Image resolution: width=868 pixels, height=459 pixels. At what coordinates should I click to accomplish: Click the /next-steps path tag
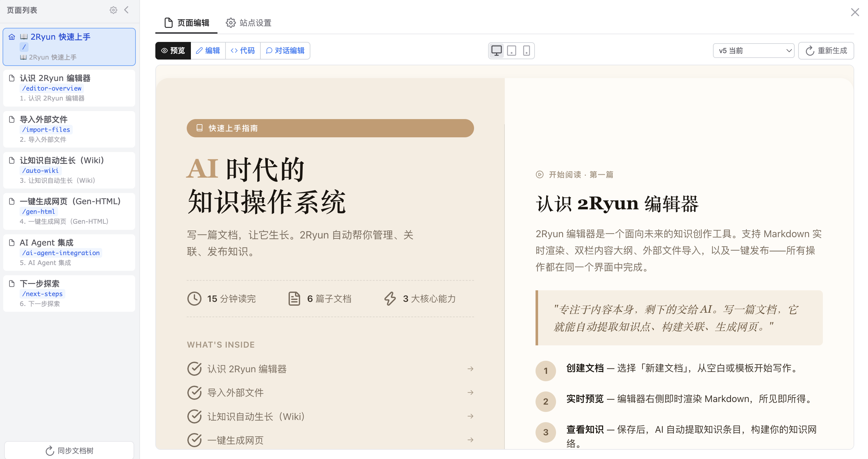point(43,294)
